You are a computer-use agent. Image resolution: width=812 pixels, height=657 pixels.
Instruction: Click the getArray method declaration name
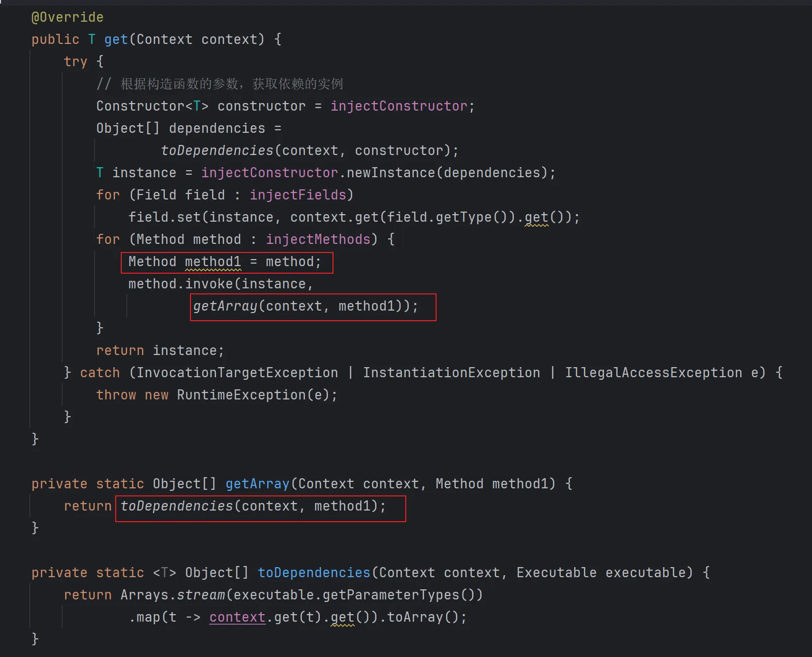pos(257,484)
